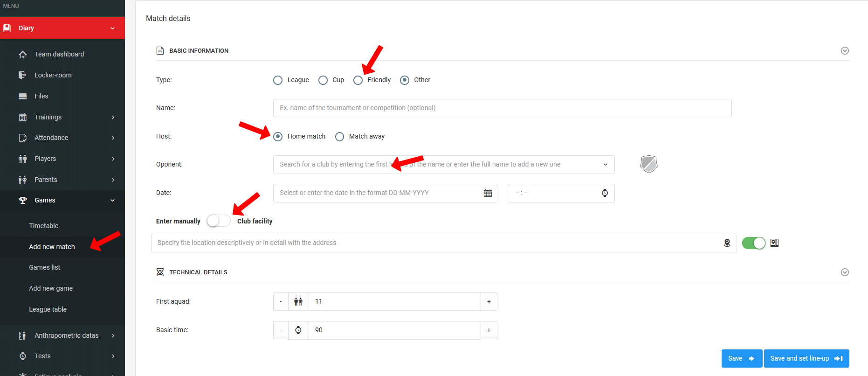Click the opponent club shield icon
This screenshot has width=868, height=376.
tap(648, 164)
